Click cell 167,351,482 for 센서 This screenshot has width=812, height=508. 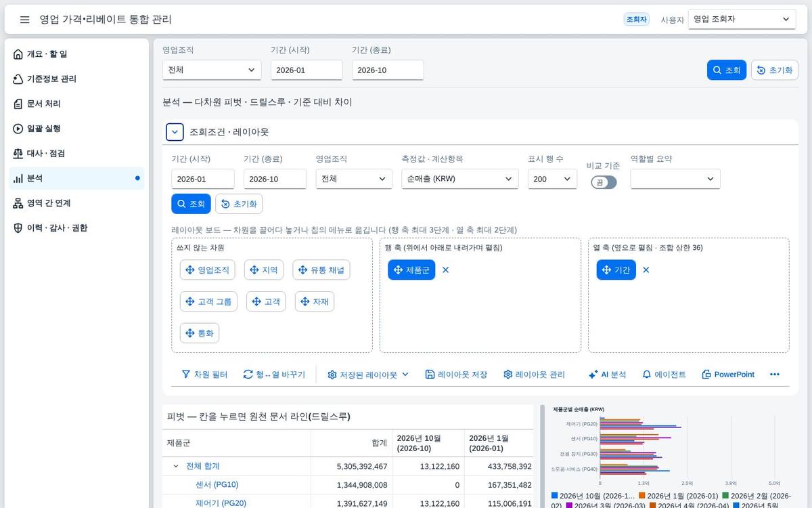point(500,485)
